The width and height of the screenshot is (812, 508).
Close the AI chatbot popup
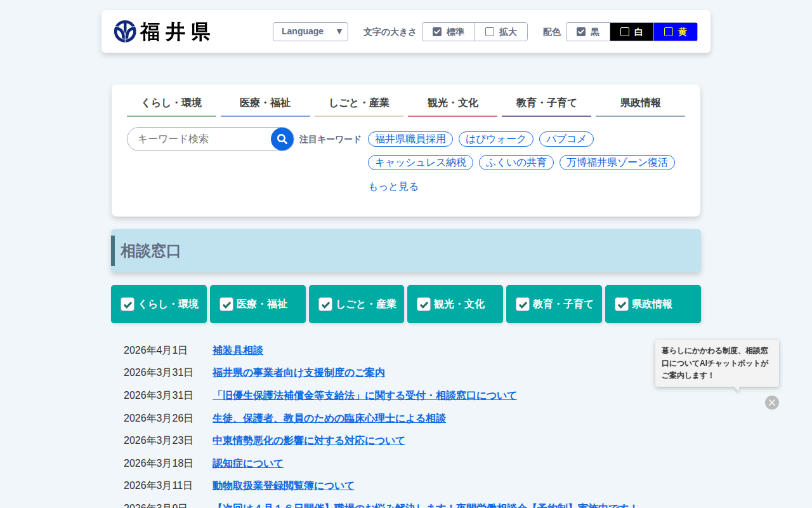pos(771,403)
